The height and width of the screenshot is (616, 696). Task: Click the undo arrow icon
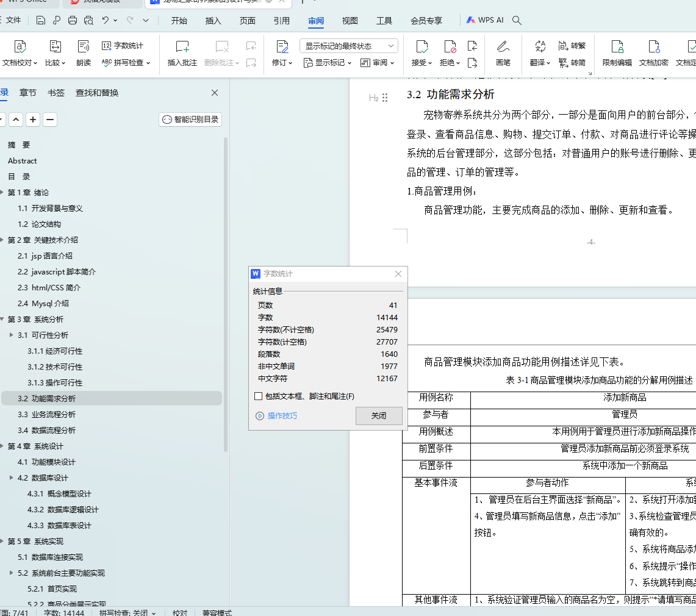click(105, 20)
